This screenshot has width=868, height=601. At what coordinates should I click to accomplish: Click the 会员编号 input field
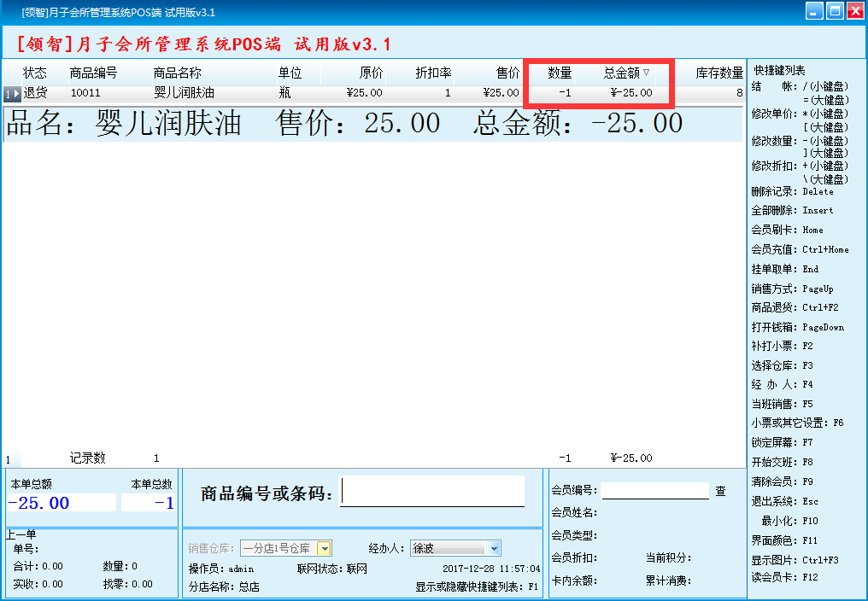(655, 491)
